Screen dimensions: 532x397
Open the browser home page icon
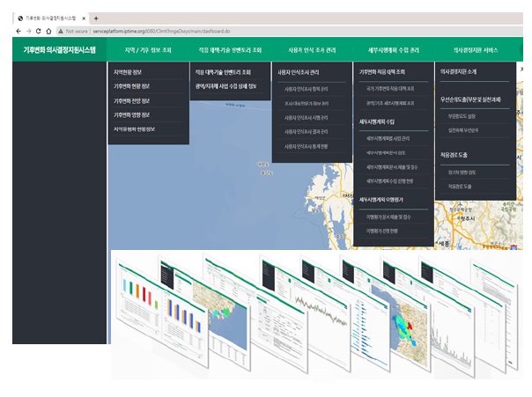[x=48, y=31]
